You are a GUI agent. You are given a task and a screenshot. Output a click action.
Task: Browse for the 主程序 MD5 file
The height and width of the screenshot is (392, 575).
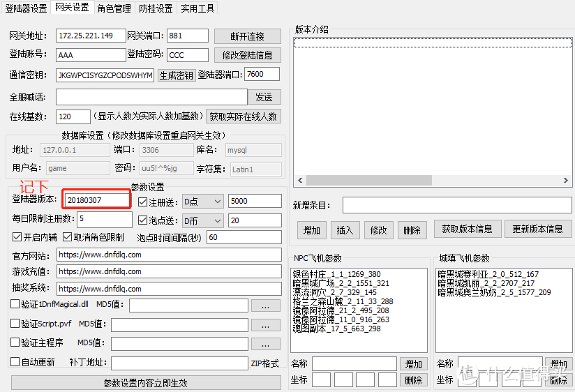pos(265,344)
